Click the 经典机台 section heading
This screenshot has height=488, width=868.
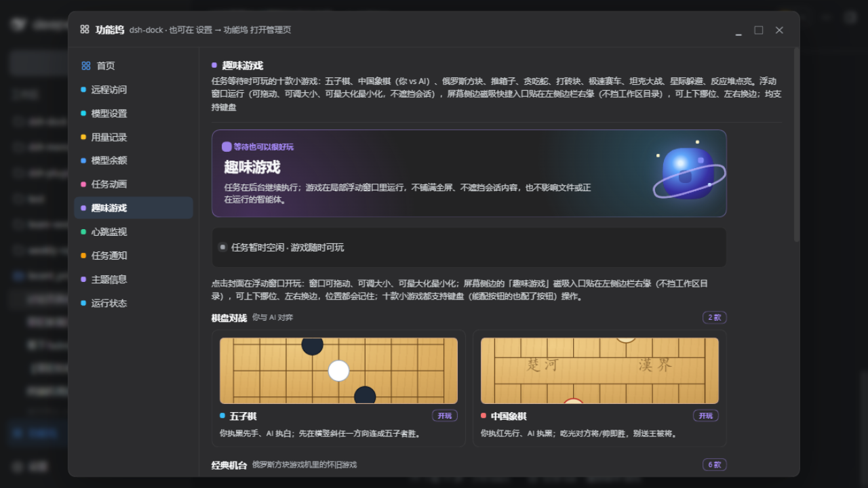[x=229, y=464]
